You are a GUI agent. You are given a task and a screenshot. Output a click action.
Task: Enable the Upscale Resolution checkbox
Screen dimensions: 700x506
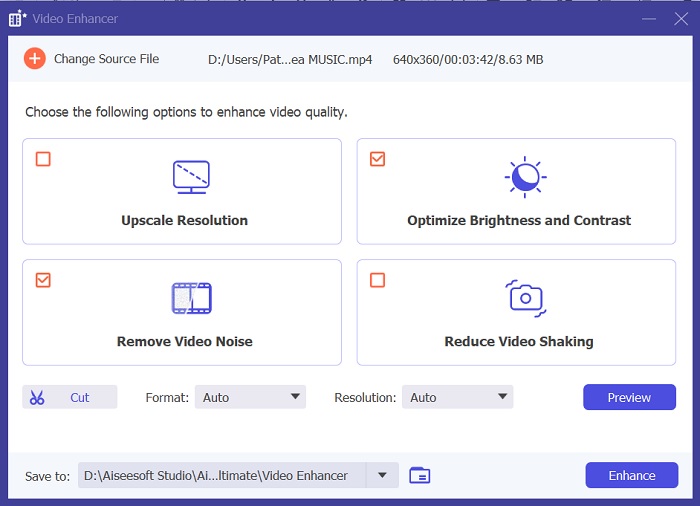pyautogui.click(x=43, y=159)
